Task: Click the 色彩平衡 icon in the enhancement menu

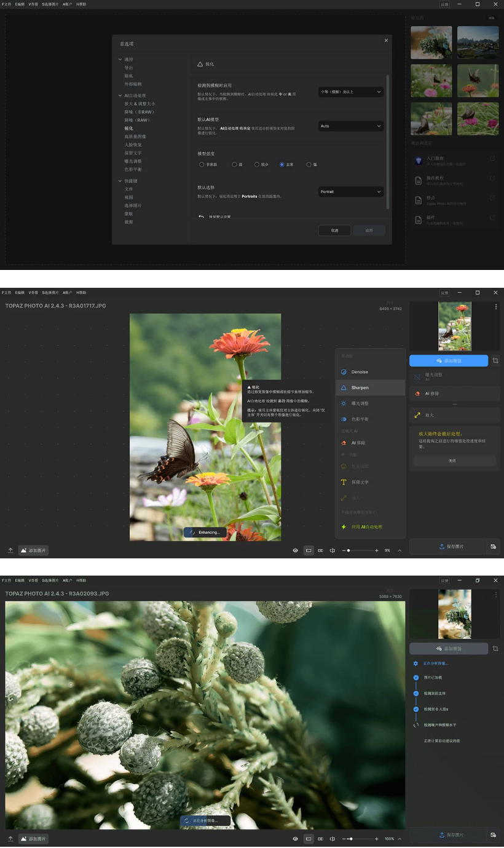Action: [x=344, y=419]
